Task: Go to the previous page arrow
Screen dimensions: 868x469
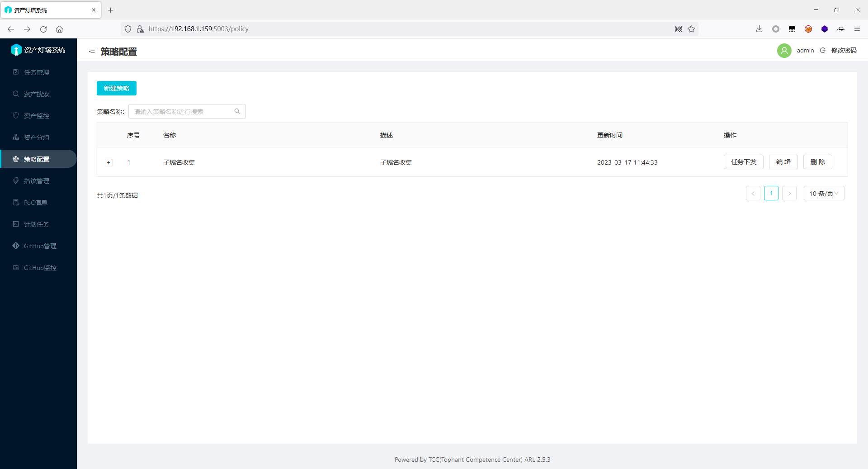Action: (753, 193)
